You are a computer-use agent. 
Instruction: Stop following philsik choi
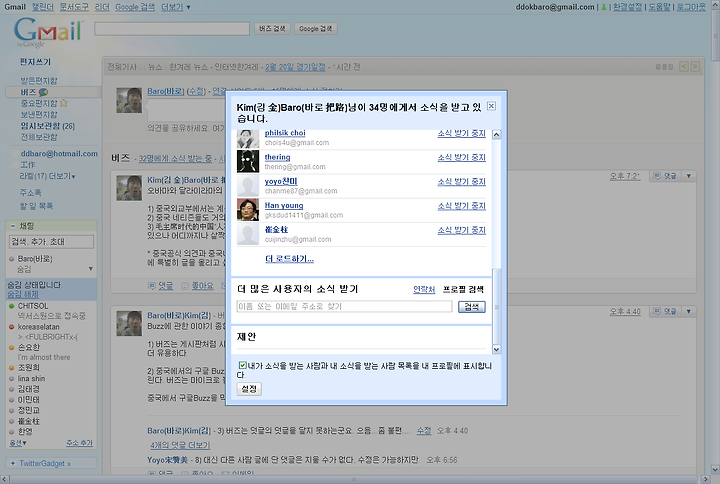[x=461, y=133]
